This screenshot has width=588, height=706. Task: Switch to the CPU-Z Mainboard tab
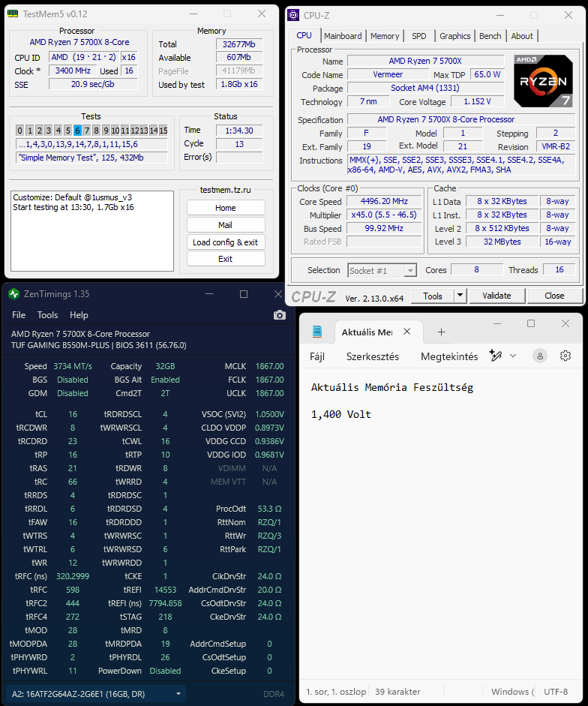[x=343, y=36]
